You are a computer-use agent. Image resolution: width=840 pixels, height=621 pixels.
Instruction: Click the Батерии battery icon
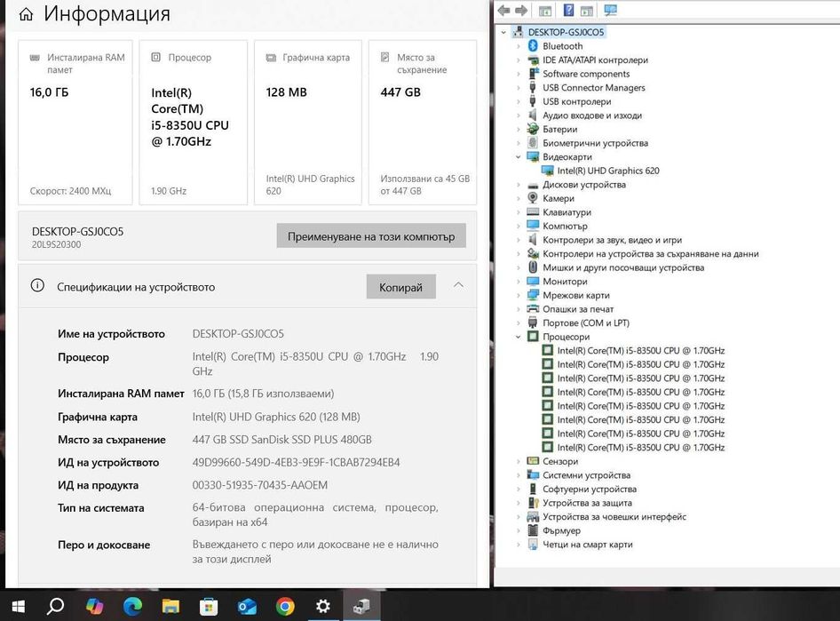533,129
